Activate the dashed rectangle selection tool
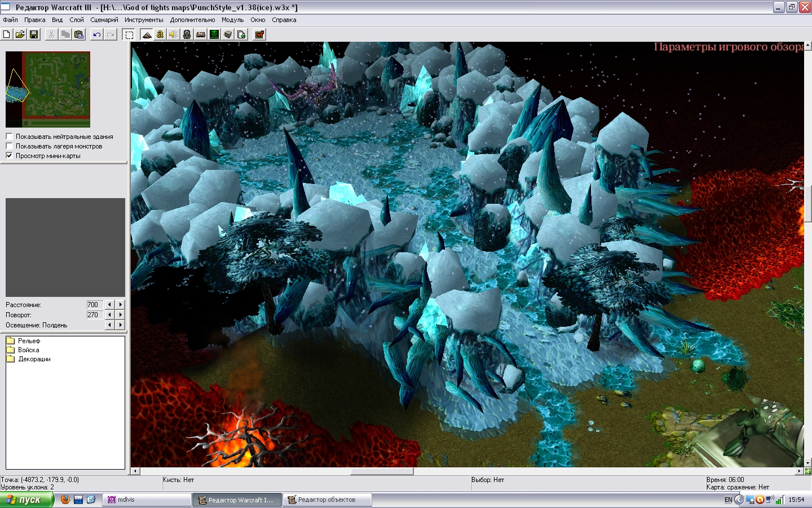 coord(129,34)
